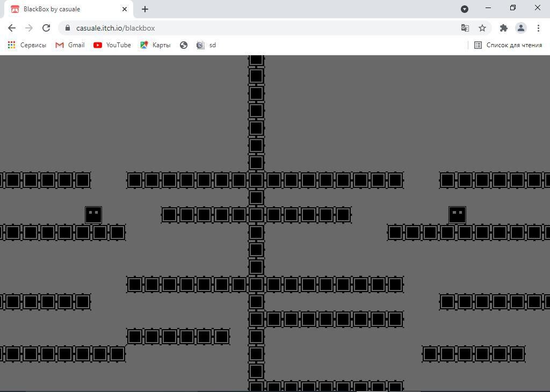Viewport: 550px width, 392px height.
Task: Minimize the Chrome window
Action: 488,8
